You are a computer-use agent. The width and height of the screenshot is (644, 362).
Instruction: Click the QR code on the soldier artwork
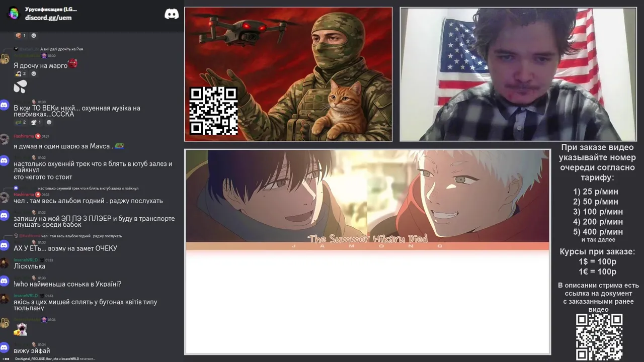(213, 111)
